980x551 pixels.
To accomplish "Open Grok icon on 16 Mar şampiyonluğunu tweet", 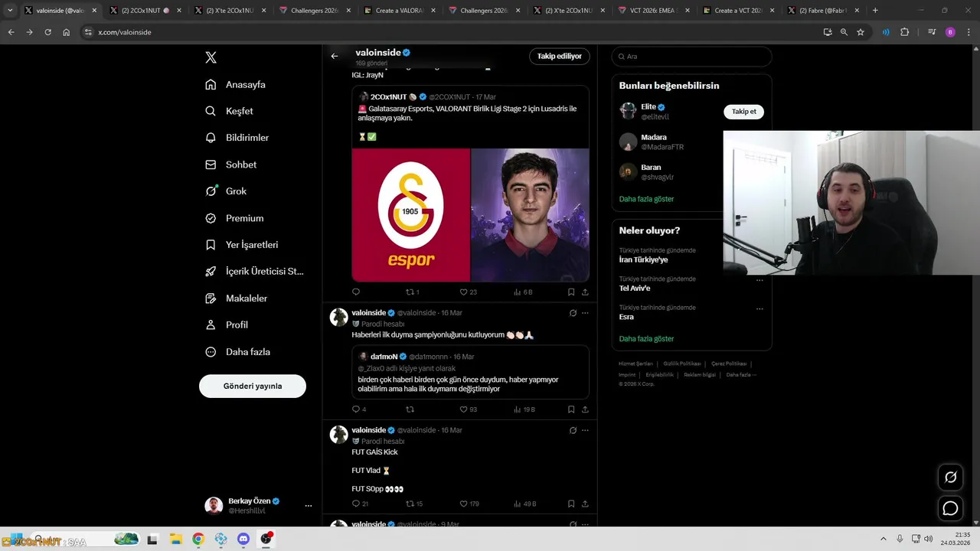I will click(573, 313).
